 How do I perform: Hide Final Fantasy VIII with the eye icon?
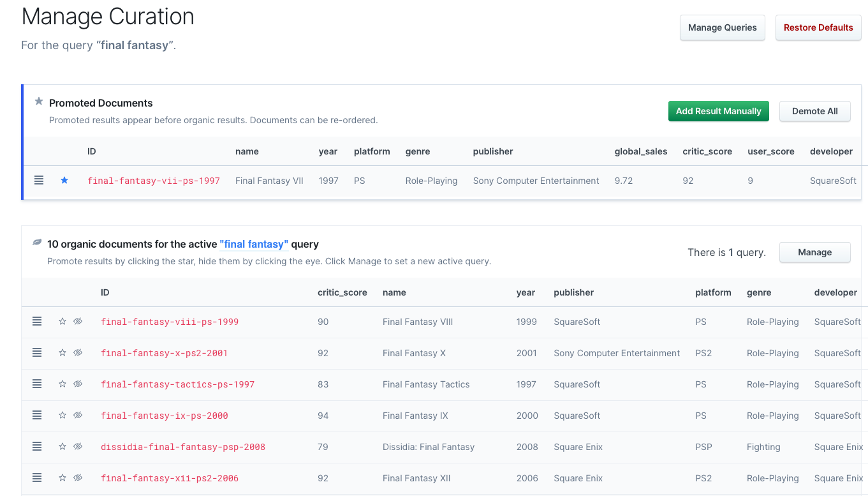(x=78, y=321)
